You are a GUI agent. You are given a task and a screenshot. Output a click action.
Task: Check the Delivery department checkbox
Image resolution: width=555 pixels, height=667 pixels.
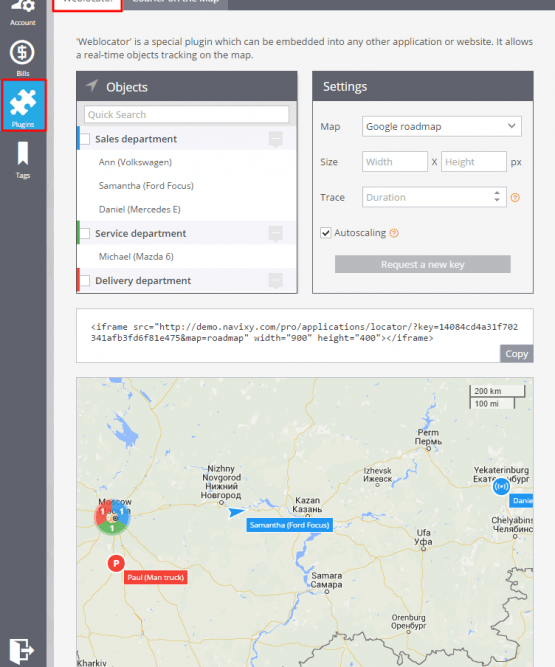click(85, 281)
